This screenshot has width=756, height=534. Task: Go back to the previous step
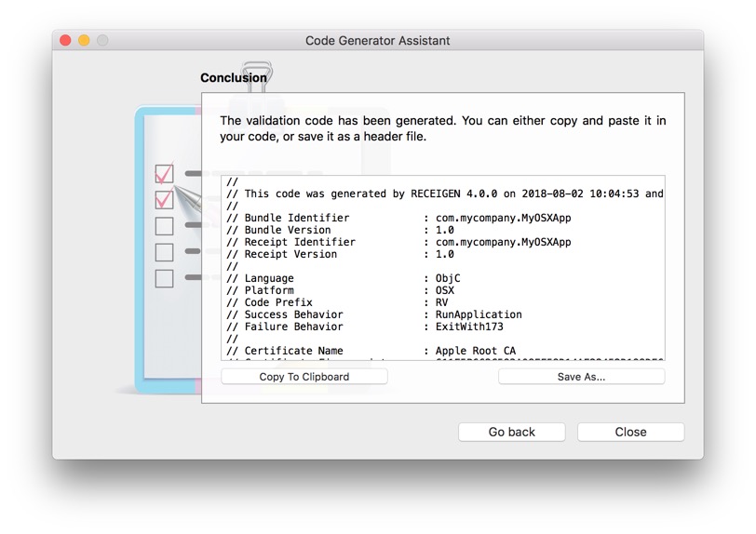[x=511, y=432]
